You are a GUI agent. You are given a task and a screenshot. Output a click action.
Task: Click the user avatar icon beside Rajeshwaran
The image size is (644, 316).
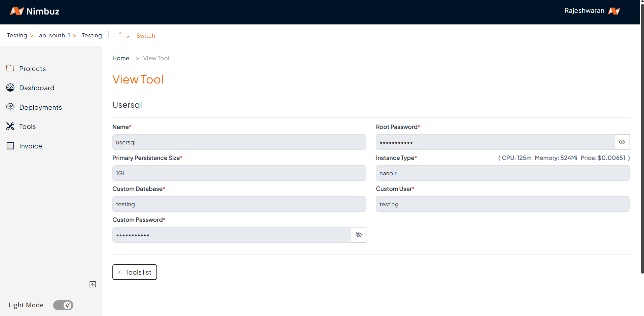click(x=614, y=11)
